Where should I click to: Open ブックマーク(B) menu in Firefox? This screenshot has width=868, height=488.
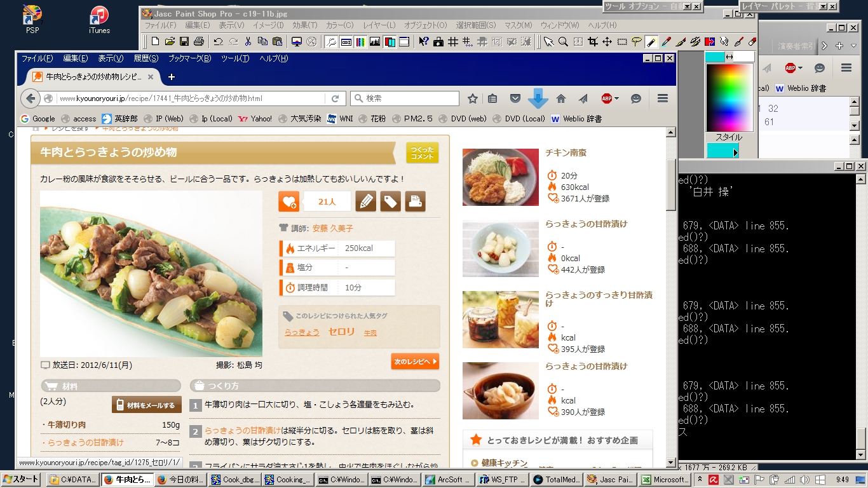click(189, 58)
